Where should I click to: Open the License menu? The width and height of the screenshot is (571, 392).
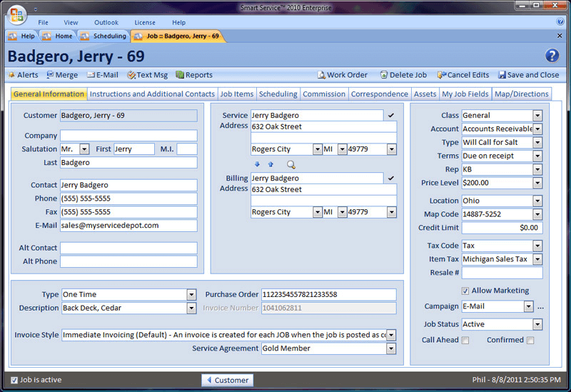pos(145,23)
